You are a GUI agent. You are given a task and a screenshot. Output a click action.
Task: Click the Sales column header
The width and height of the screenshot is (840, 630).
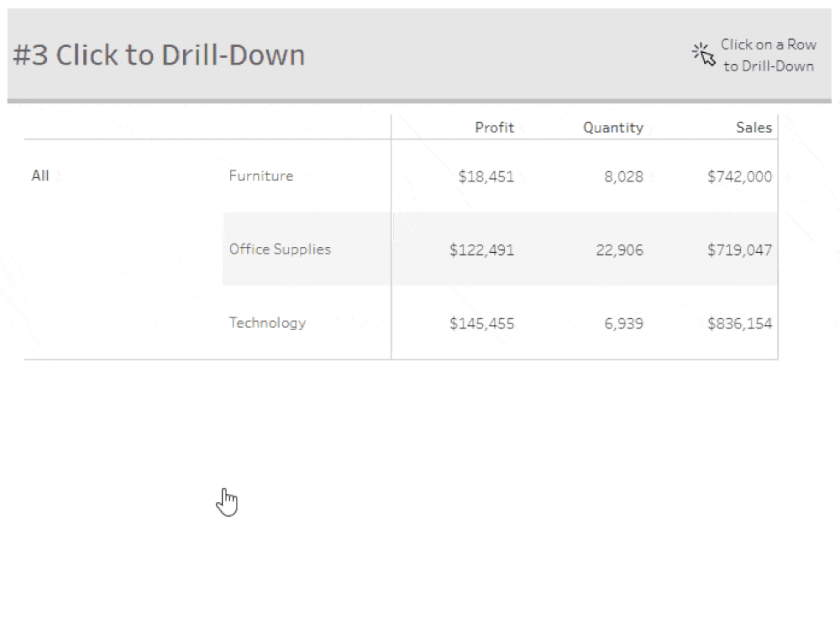tap(753, 128)
